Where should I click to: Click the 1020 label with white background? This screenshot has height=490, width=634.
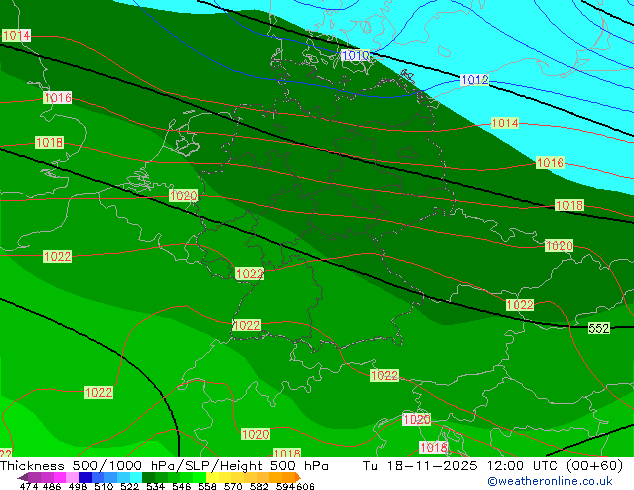pos(416,420)
